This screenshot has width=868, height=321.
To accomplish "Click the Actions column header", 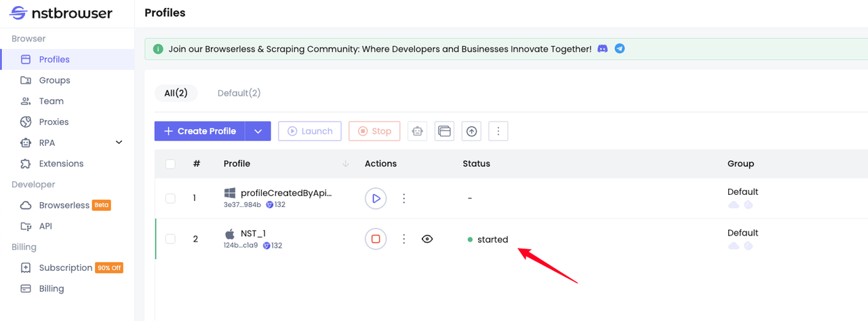I will [380, 164].
